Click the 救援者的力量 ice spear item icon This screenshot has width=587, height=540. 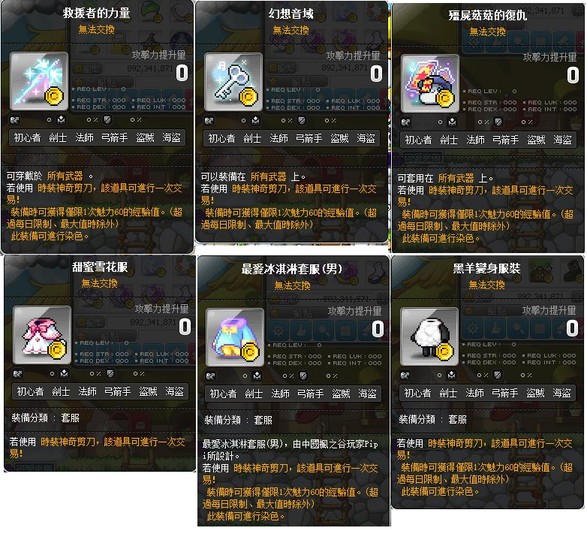(39, 81)
